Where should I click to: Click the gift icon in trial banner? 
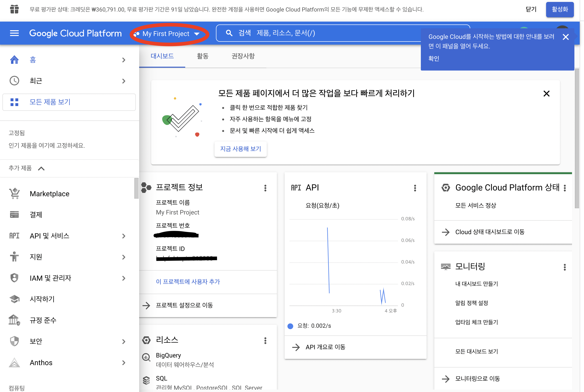(14, 9)
